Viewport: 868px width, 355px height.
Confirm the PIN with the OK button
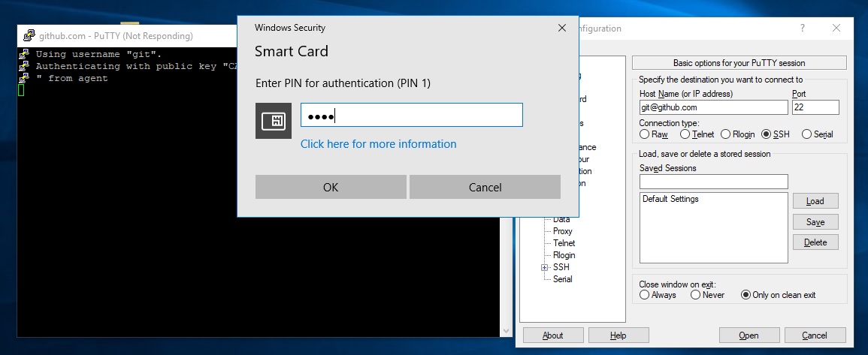tap(331, 187)
